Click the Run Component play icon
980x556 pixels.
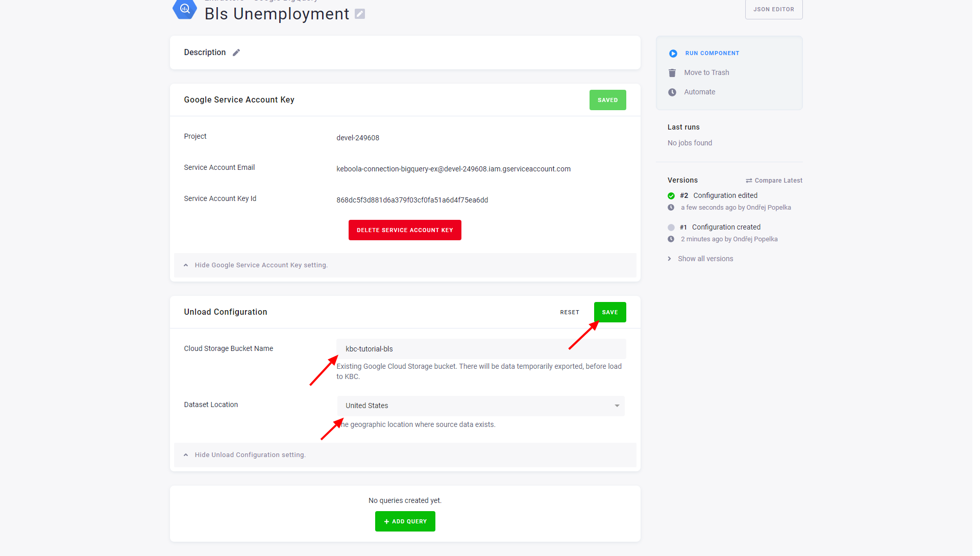click(x=673, y=54)
